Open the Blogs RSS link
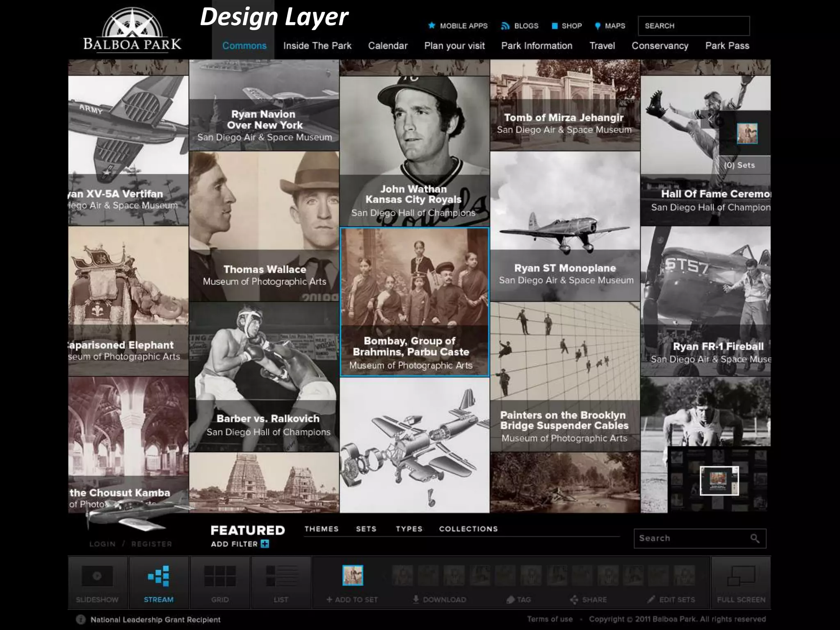The height and width of the screenshot is (630, 840). [x=520, y=26]
